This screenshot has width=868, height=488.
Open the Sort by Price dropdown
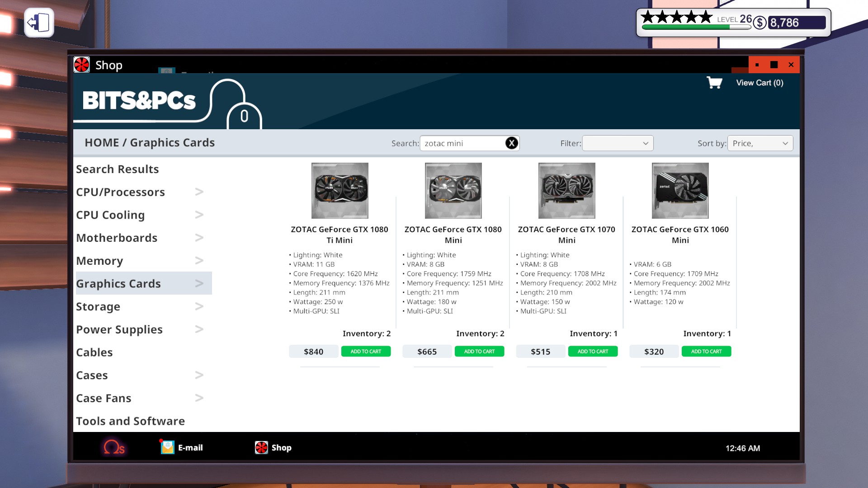760,143
